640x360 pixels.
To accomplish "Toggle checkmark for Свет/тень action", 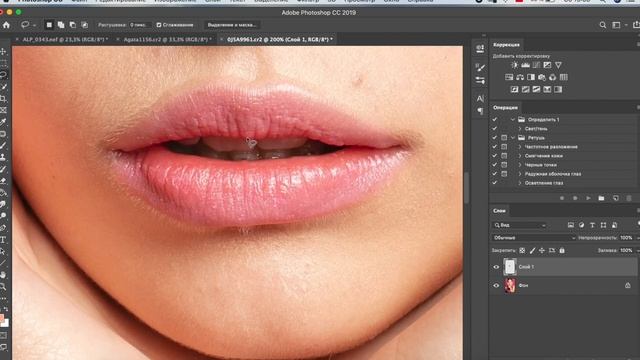I will (495, 129).
